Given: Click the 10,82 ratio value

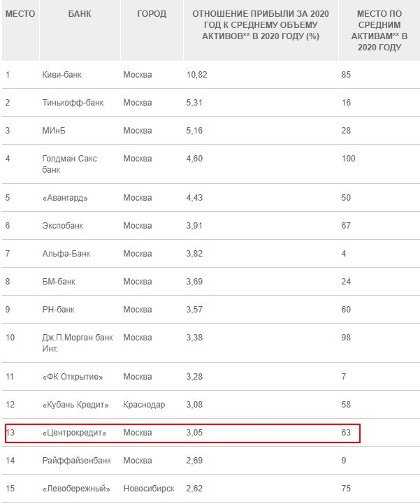Looking at the screenshot, I should tap(196, 74).
